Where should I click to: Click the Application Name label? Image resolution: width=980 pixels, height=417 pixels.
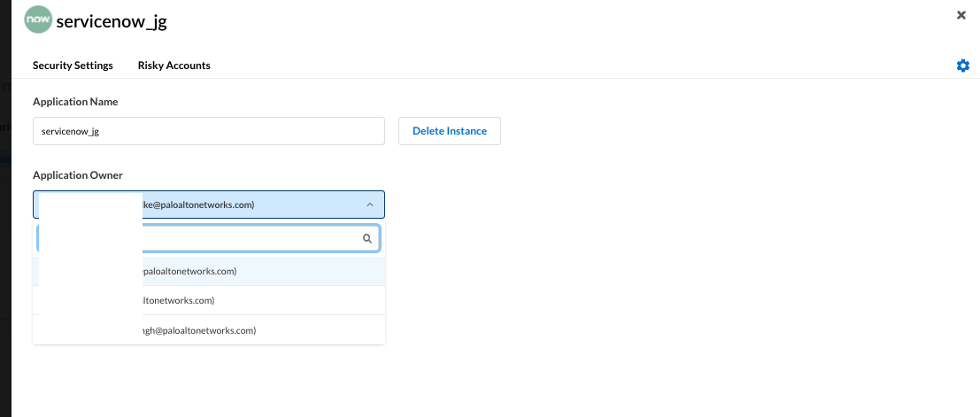coord(75,102)
